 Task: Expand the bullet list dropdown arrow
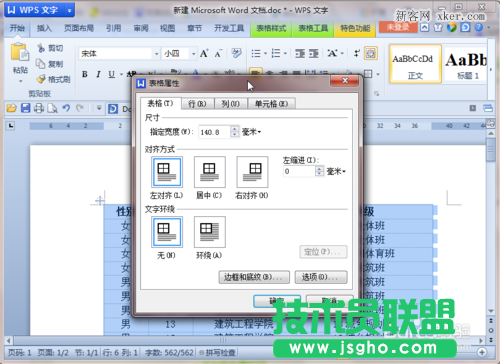click(265, 53)
